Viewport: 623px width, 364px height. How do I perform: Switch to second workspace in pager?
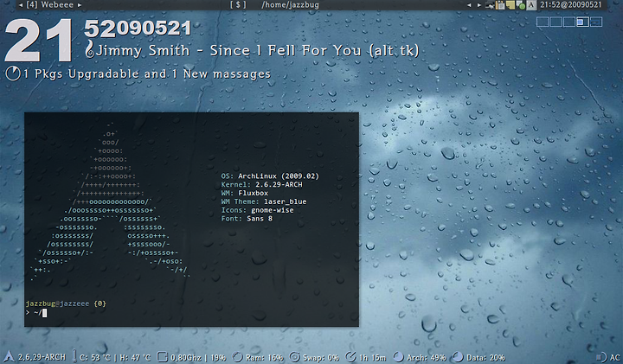[556, 22]
